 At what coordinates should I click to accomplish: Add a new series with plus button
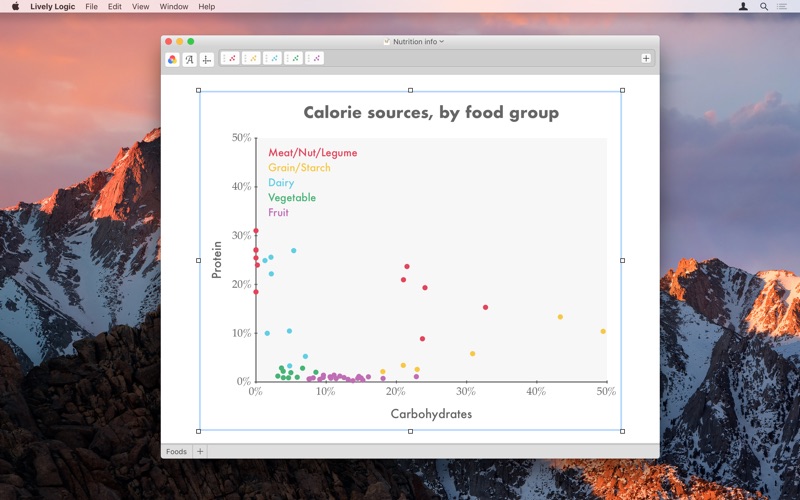pos(646,58)
